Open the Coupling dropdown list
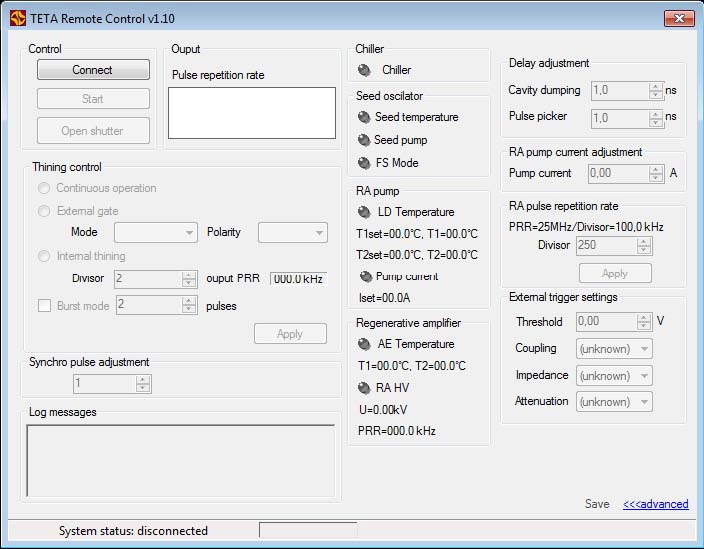704x549 pixels. point(614,349)
